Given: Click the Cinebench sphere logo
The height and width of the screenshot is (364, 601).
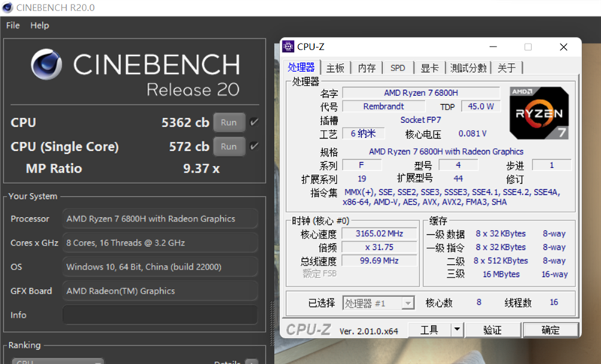Looking at the screenshot, I should 47,64.
